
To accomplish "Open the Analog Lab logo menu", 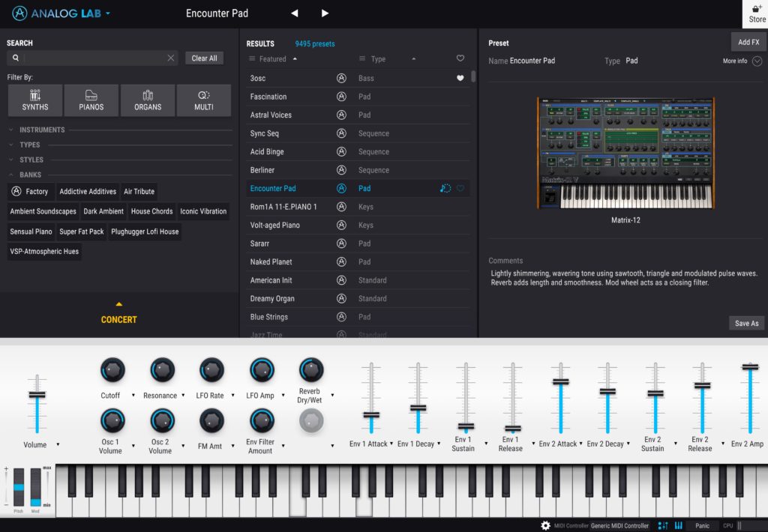I will pos(61,13).
